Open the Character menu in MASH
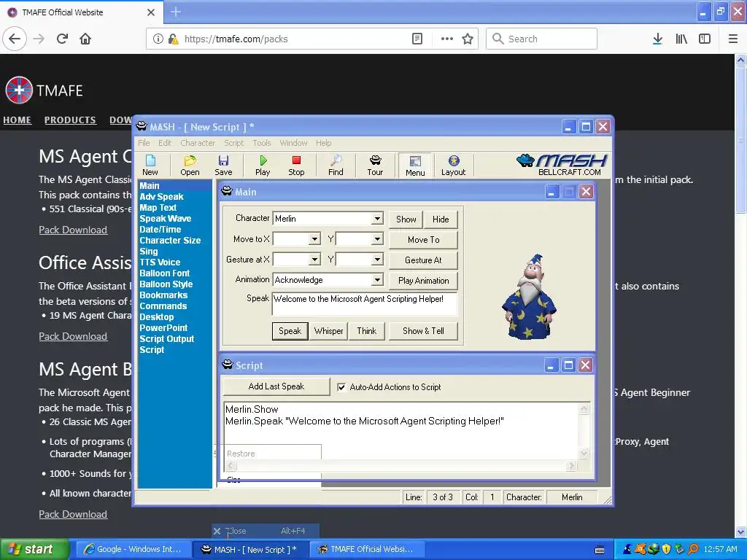The image size is (747, 560). (x=198, y=143)
